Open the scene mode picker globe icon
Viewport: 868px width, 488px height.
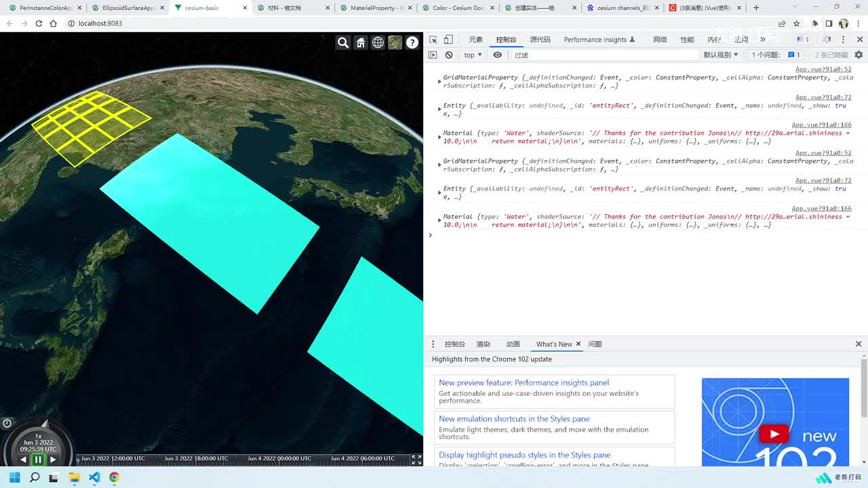(x=378, y=43)
